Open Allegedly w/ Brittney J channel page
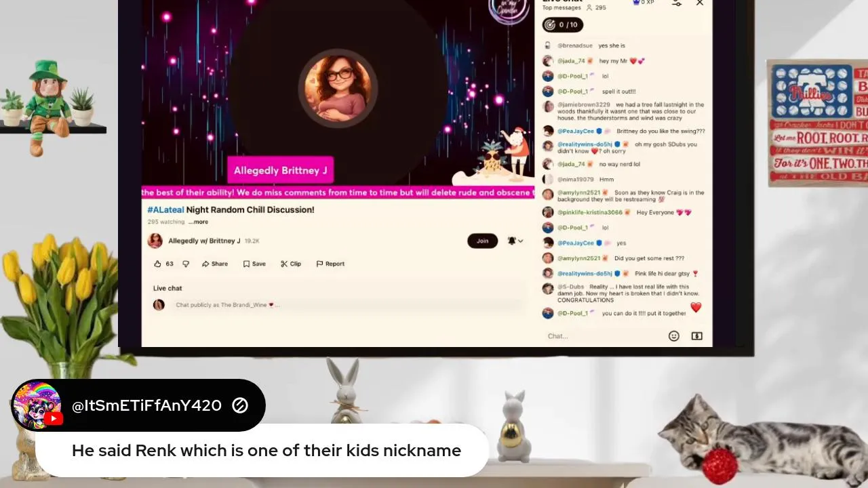The height and width of the screenshot is (488, 868). pos(204,241)
